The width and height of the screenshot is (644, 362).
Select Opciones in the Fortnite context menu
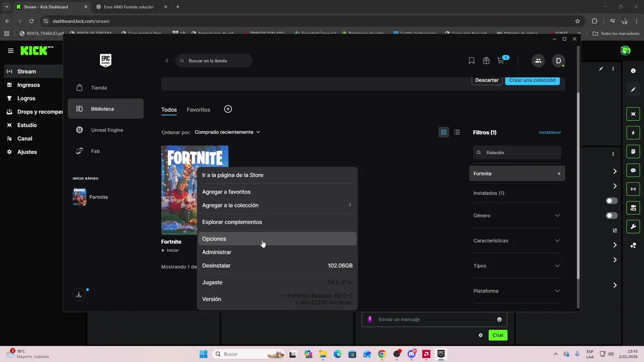click(x=277, y=239)
